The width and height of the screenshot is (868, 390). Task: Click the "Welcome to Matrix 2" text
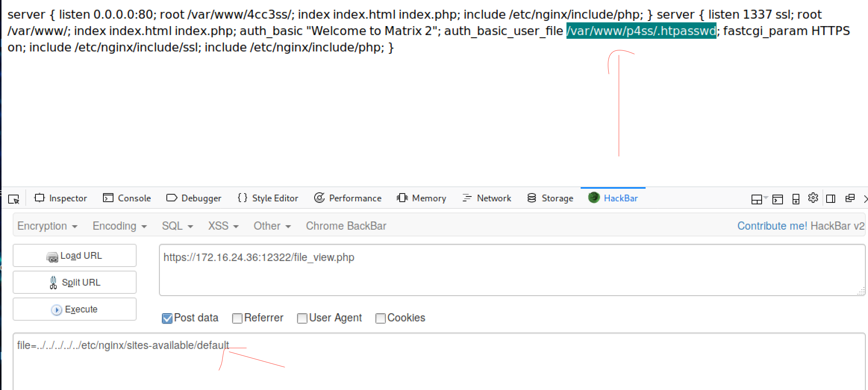pyautogui.click(x=373, y=31)
